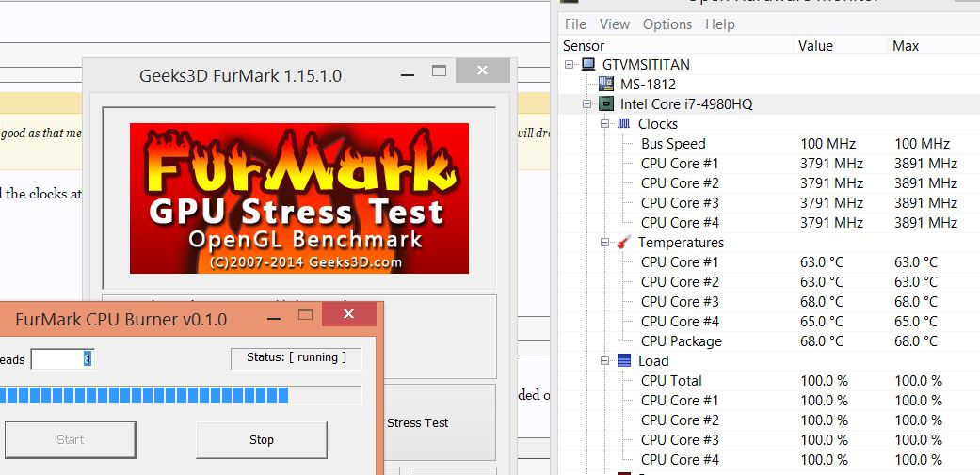Click the Sensor column header
980x475 pixels.
click(676, 45)
